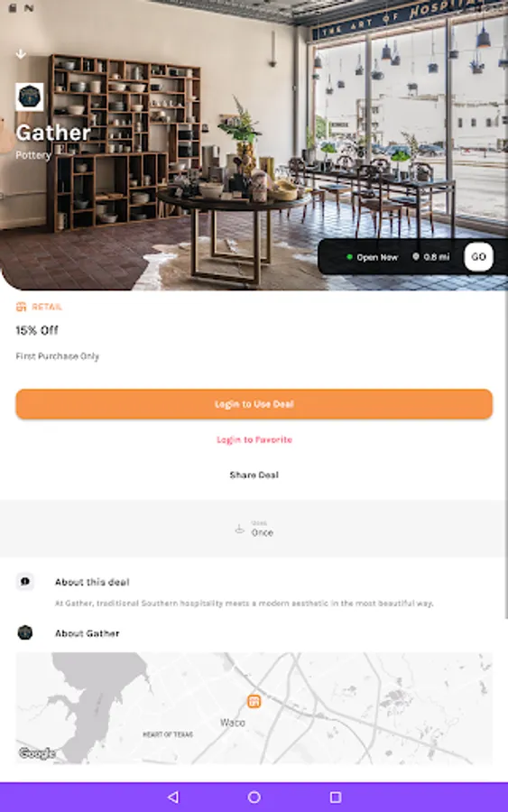Tap the orange store marker on map
Image resolution: width=508 pixels, height=812 pixels.
pyautogui.click(x=254, y=701)
